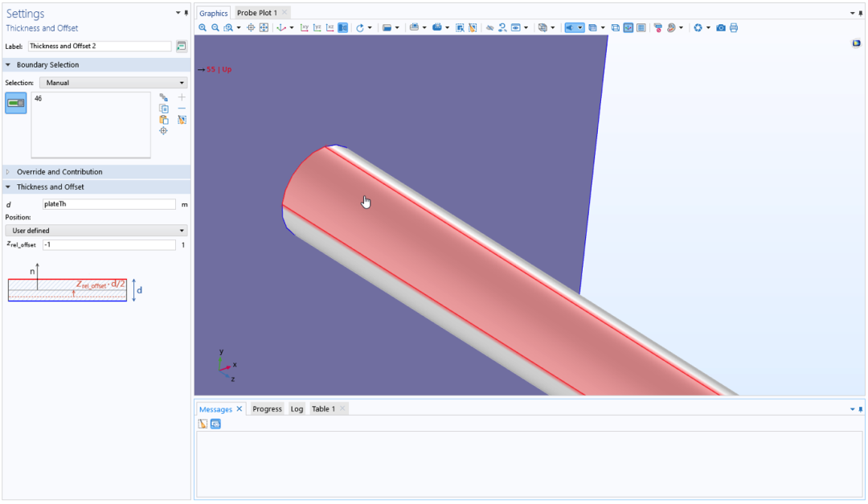Open the Table 1 tab

coord(323,408)
